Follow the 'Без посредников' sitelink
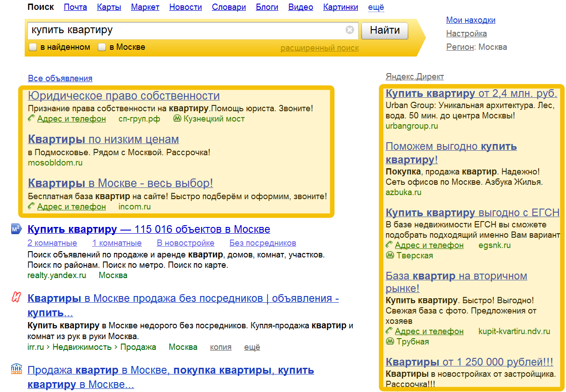Screen dimensions: 566x392 click(263, 243)
